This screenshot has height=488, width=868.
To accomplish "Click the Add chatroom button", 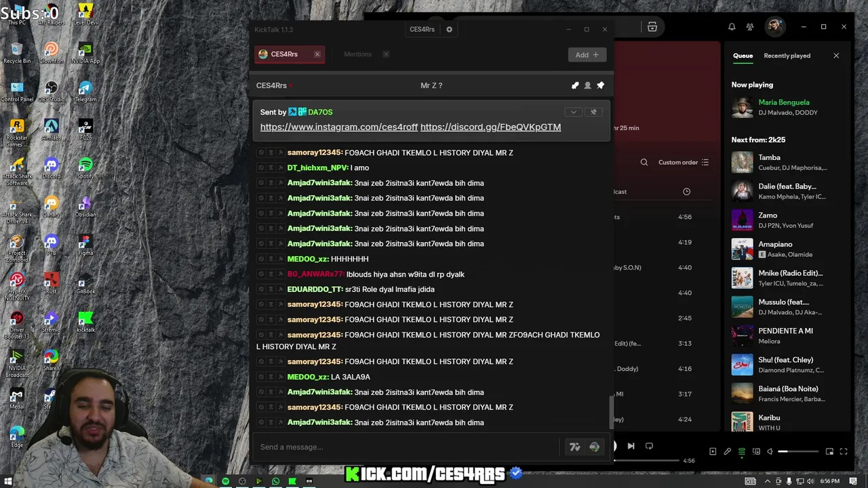I will (x=587, y=55).
